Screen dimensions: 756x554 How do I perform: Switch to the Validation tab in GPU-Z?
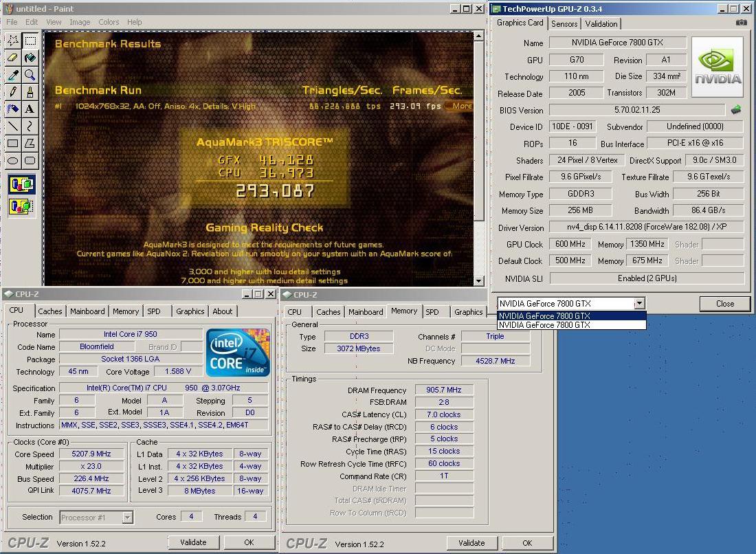click(x=601, y=23)
